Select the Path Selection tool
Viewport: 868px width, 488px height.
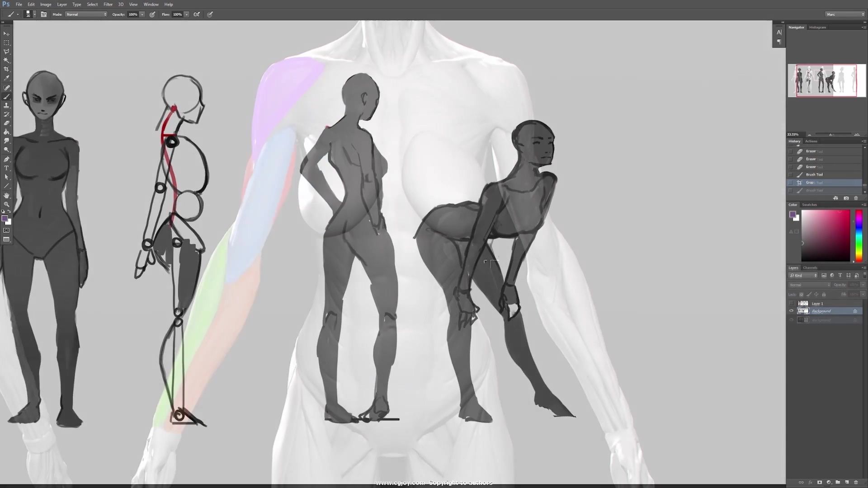6,177
